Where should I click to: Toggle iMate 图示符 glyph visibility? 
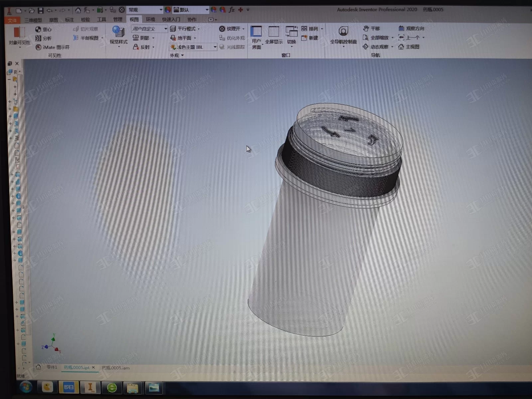point(53,47)
